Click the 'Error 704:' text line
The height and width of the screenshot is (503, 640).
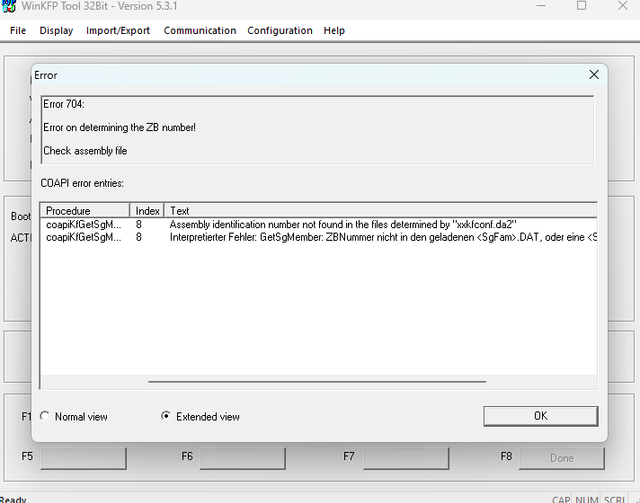[64, 104]
